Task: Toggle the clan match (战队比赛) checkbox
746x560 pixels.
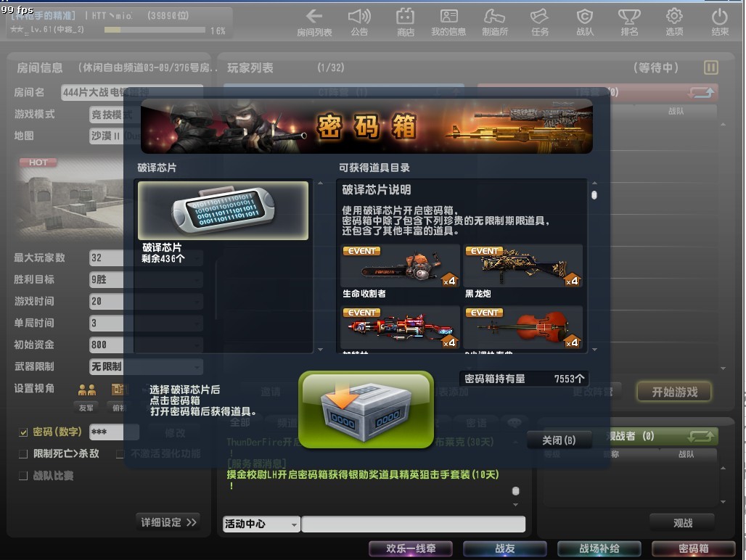Action: pyautogui.click(x=22, y=476)
